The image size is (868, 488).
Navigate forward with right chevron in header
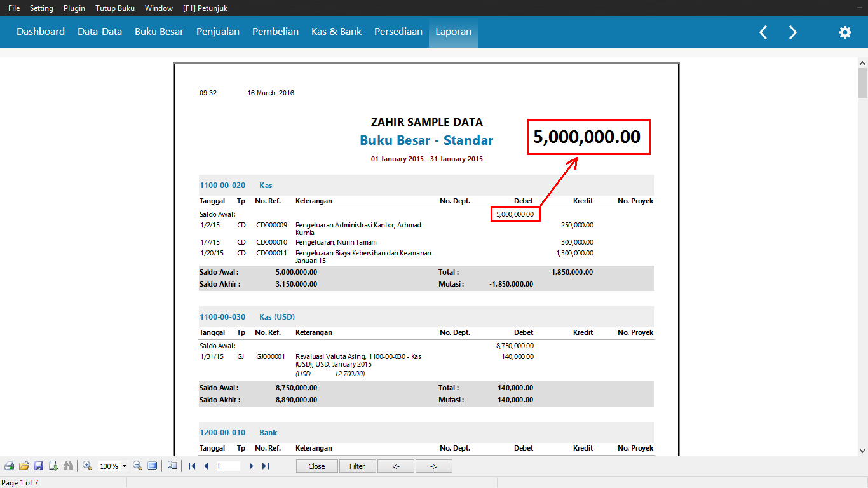coord(792,32)
